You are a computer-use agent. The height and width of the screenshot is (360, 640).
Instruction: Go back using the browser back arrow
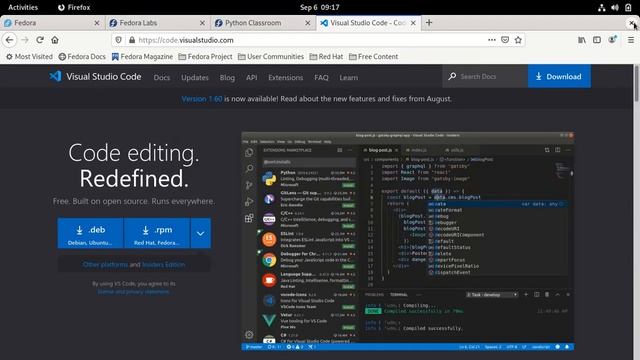click(x=9, y=40)
